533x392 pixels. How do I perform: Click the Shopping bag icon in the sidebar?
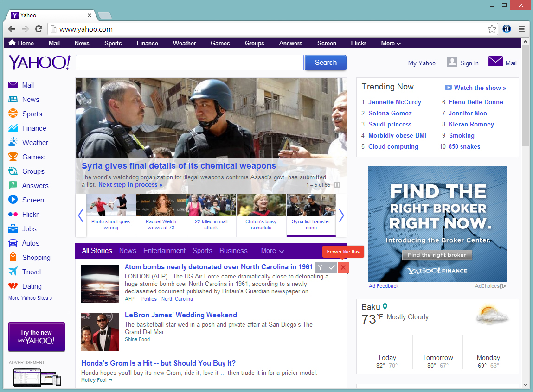tap(13, 257)
